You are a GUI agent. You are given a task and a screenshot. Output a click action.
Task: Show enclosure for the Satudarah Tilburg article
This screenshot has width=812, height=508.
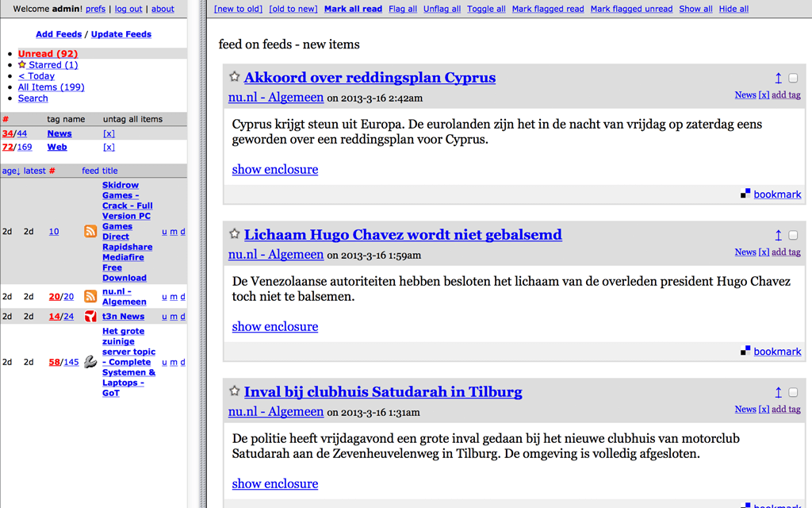[274, 483]
